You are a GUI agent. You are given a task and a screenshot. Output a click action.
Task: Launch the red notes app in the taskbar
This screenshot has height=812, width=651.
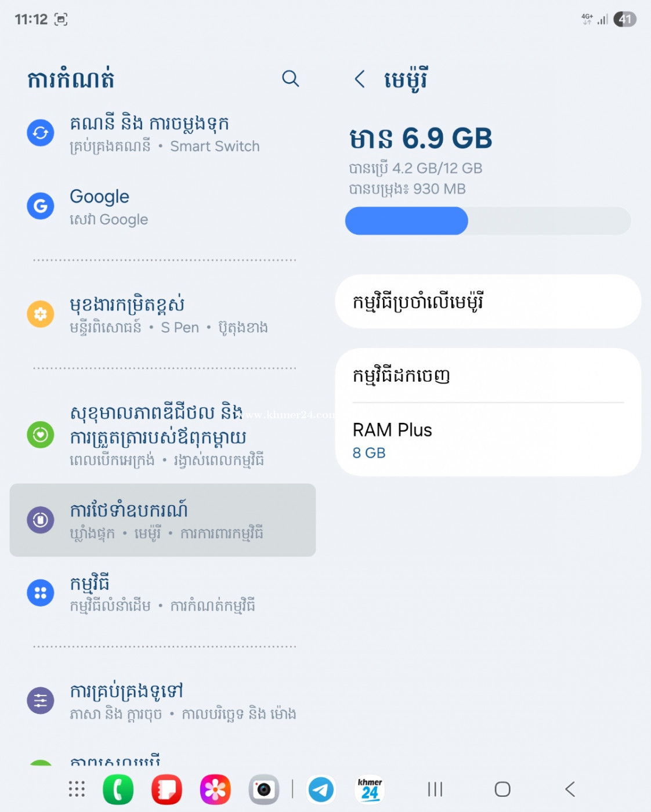pyautogui.click(x=167, y=789)
